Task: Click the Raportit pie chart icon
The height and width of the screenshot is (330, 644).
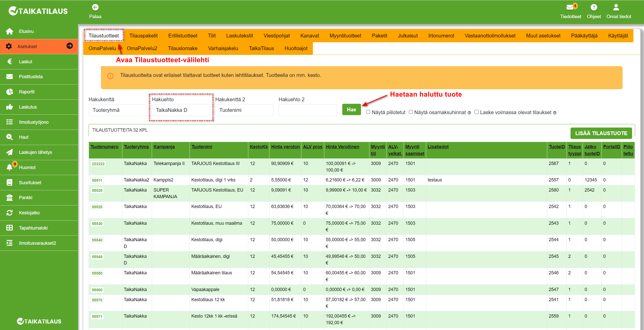Action: (10, 92)
